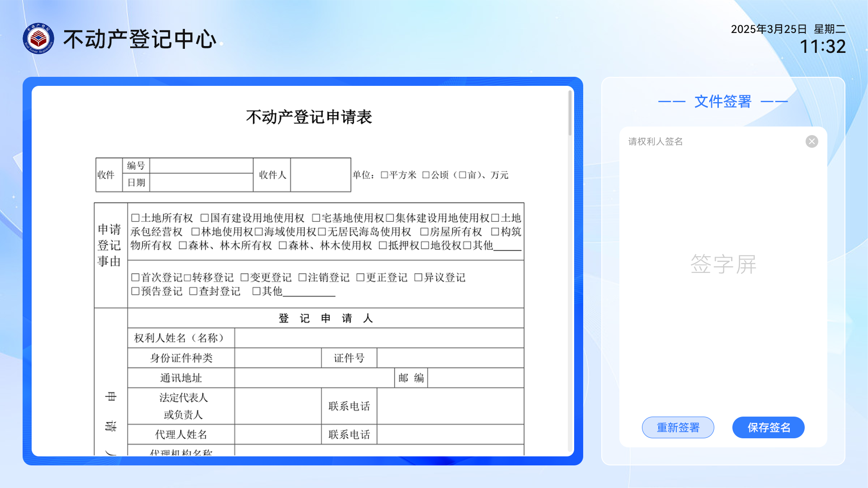Click the 权利人姓名（名称）value cell

pyautogui.click(x=379, y=338)
